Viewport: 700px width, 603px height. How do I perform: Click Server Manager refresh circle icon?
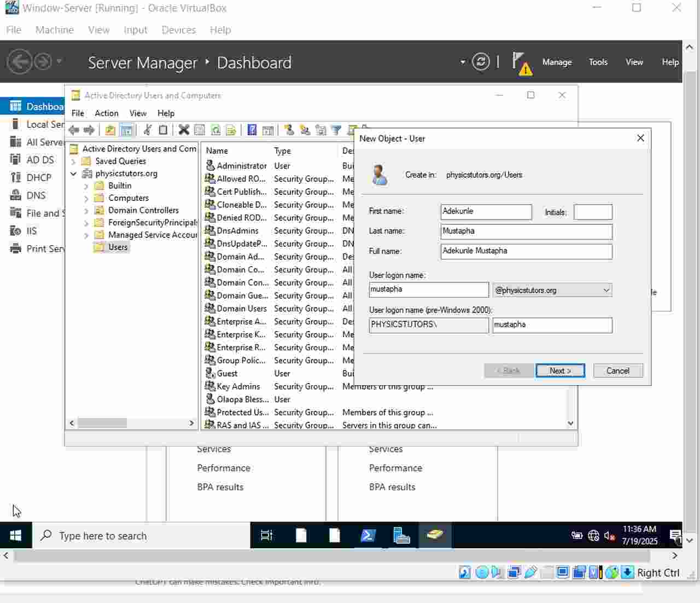pos(481,61)
